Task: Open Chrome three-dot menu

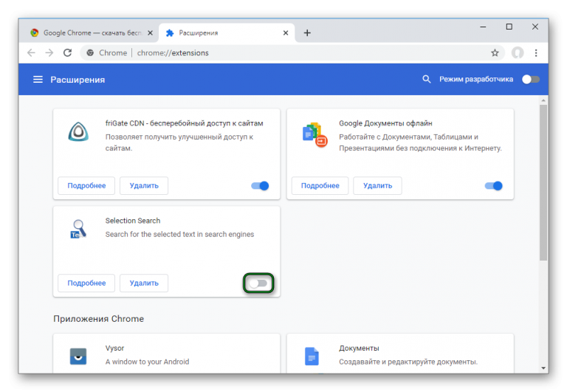Action: pos(536,53)
